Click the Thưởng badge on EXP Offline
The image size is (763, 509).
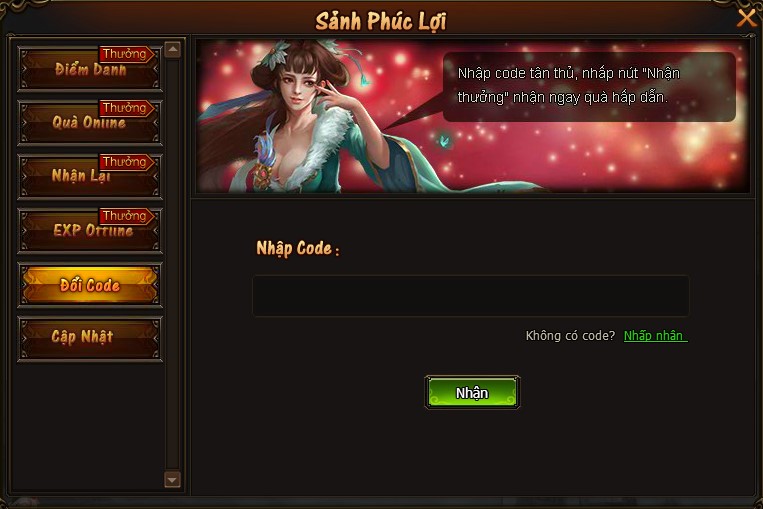click(x=127, y=216)
